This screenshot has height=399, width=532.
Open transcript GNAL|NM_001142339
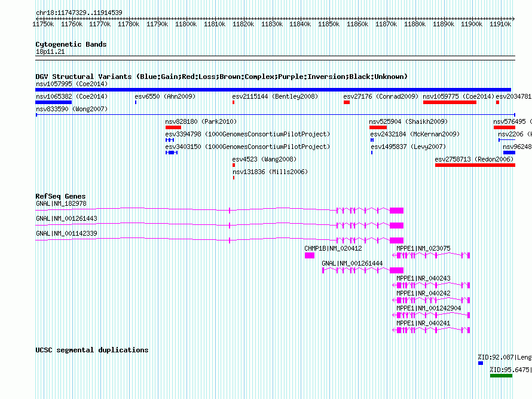pyautogui.click(x=66, y=234)
